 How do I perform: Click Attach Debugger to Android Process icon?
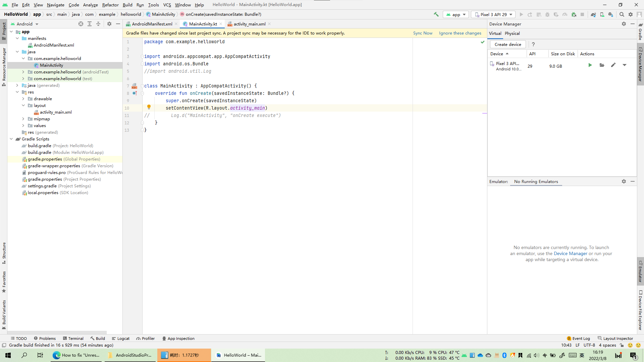[x=574, y=14]
